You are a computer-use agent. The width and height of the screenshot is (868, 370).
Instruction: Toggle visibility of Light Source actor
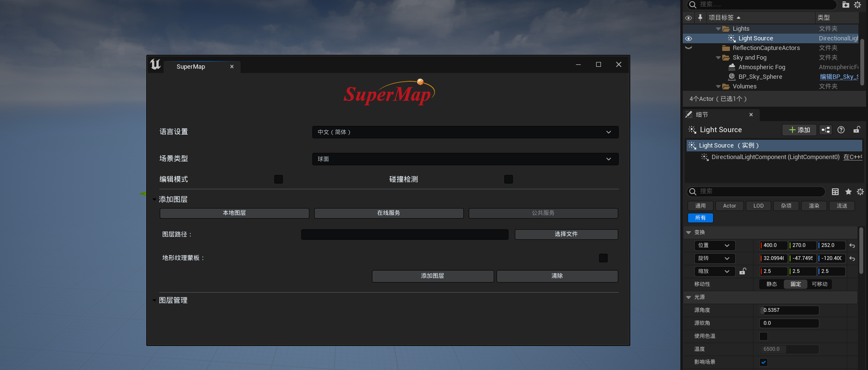coord(689,38)
